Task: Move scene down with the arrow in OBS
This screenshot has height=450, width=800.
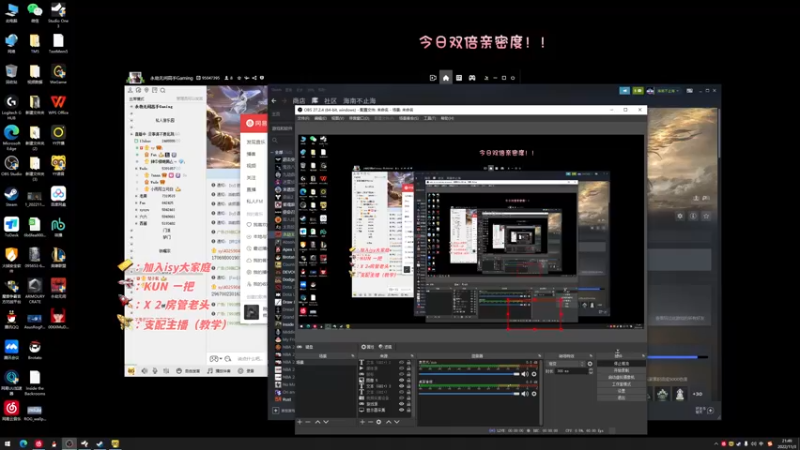Action: [x=326, y=422]
